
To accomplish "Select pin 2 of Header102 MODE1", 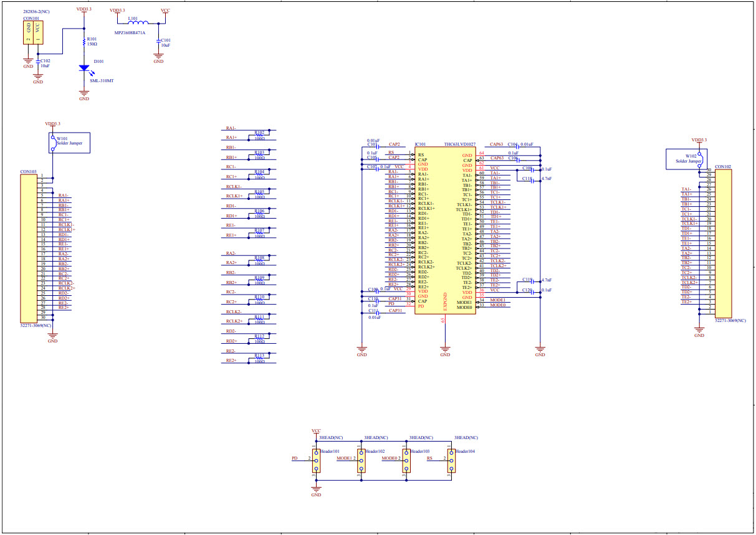I will [361, 461].
